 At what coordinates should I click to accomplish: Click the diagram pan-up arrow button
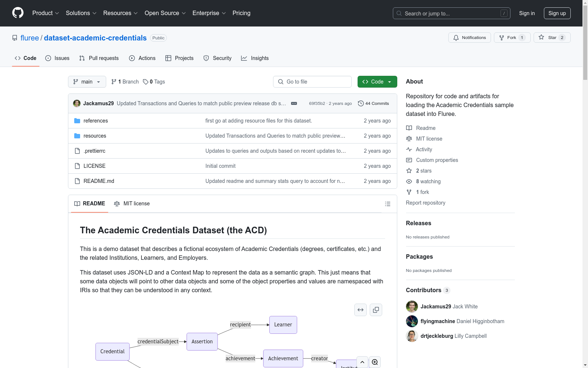tap(362, 362)
